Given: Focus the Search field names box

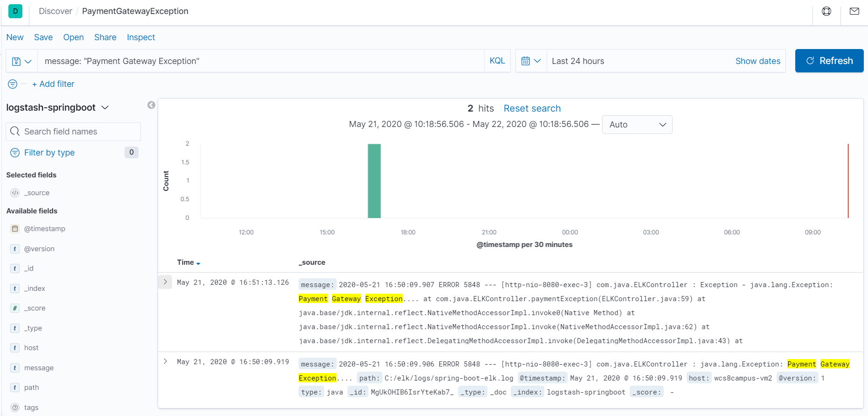Looking at the screenshot, I should (x=73, y=132).
